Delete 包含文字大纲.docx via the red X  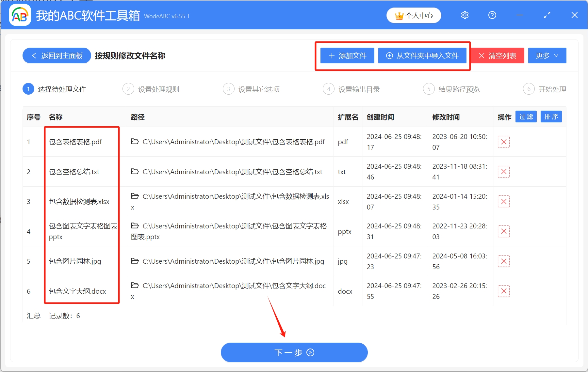(504, 291)
